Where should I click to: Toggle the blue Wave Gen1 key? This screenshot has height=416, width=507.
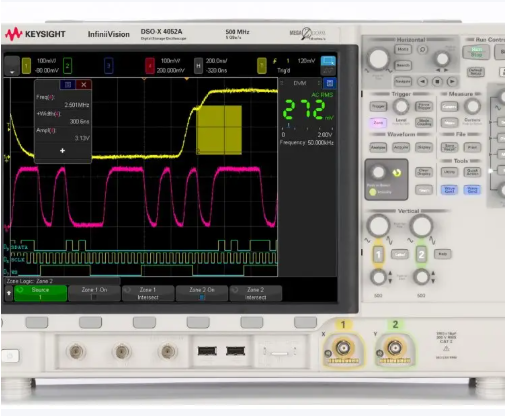tap(449, 190)
